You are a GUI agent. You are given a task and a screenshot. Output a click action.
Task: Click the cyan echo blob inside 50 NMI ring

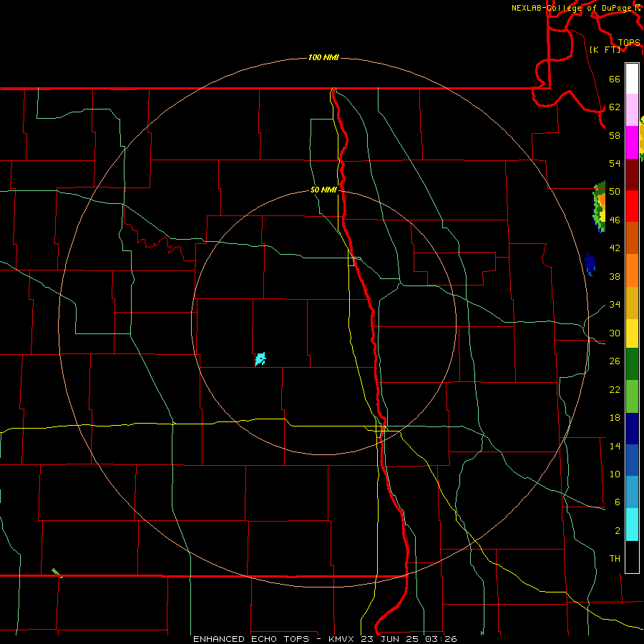click(x=260, y=359)
